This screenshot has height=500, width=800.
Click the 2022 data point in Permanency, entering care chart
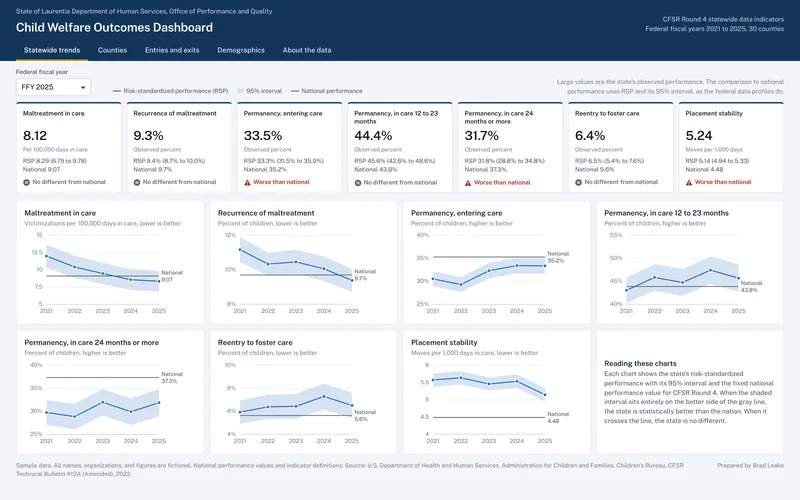(461, 285)
